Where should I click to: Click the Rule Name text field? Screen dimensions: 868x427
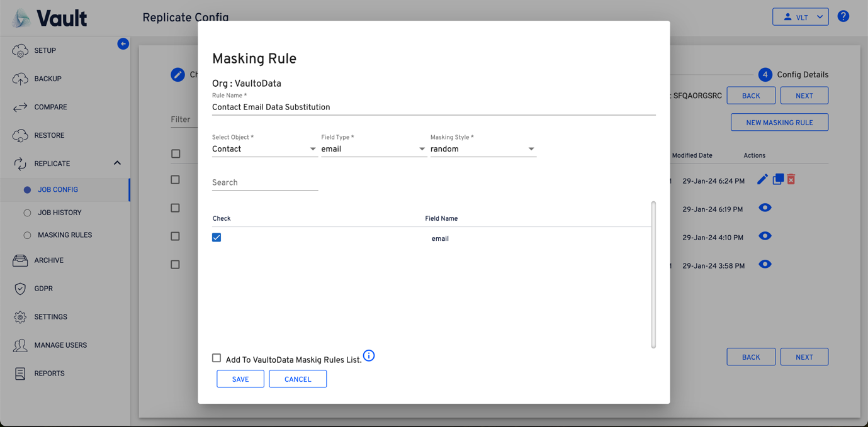433,108
